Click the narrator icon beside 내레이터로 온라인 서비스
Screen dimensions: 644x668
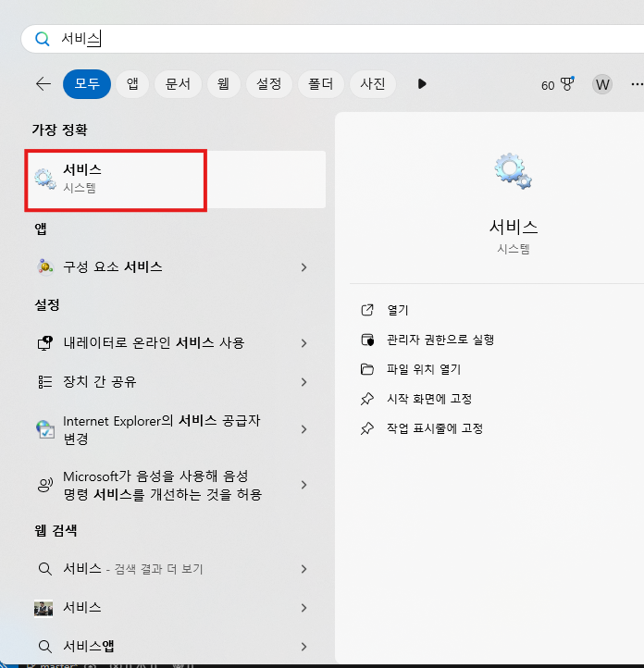45,343
